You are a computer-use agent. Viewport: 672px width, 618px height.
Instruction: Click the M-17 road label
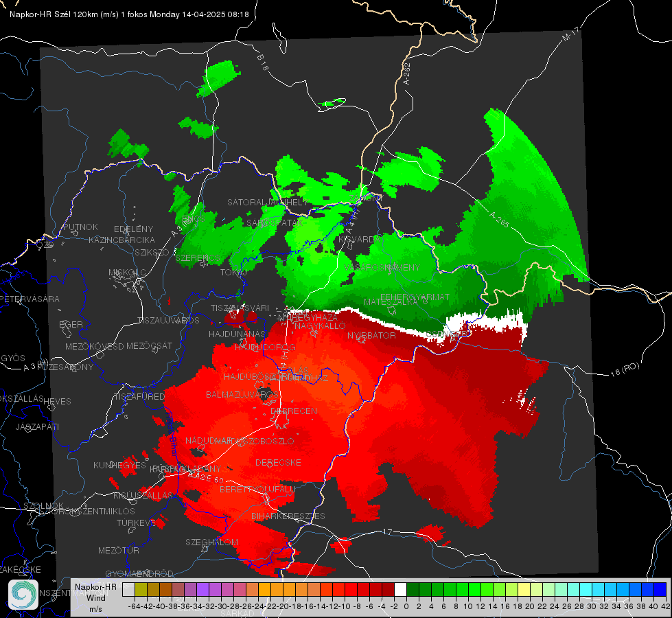tap(570, 34)
